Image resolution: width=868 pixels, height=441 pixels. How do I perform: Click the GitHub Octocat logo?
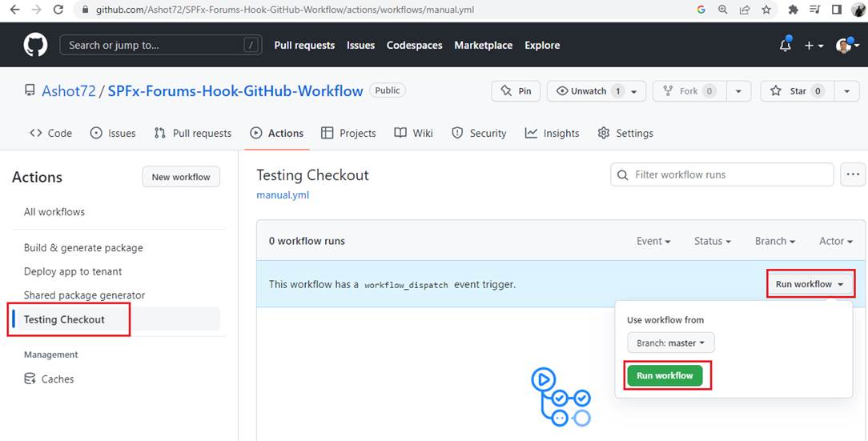click(x=35, y=46)
